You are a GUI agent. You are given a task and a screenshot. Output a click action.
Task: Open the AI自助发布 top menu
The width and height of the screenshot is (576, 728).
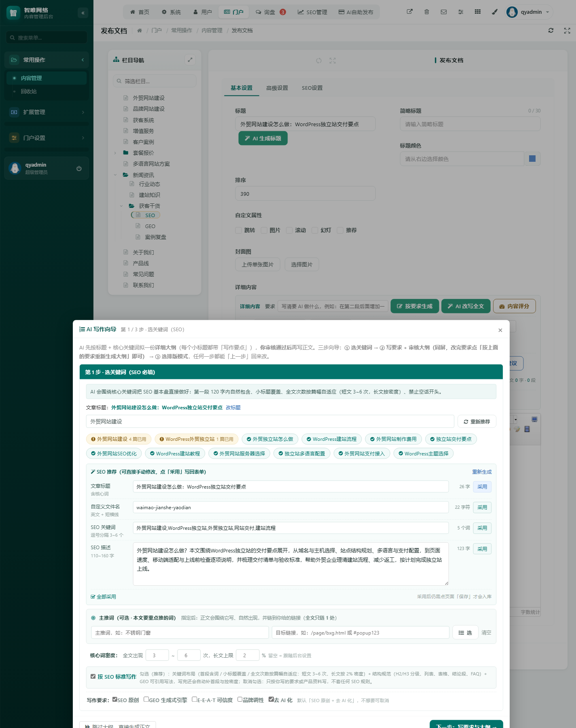click(356, 12)
